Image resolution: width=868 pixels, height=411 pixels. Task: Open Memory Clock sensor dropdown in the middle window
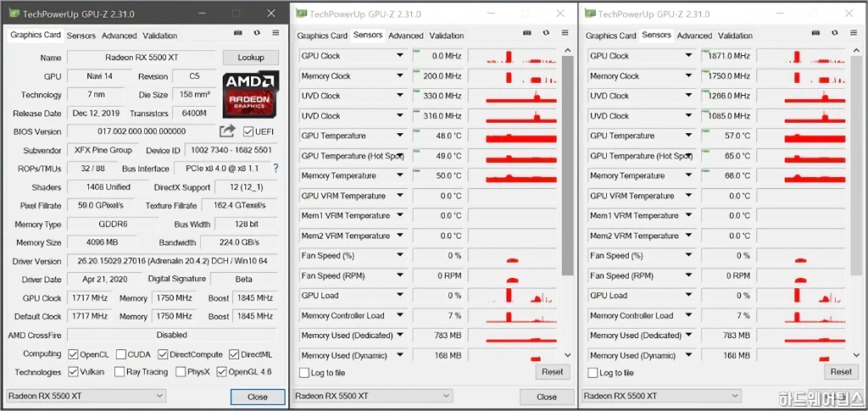point(400,75)
